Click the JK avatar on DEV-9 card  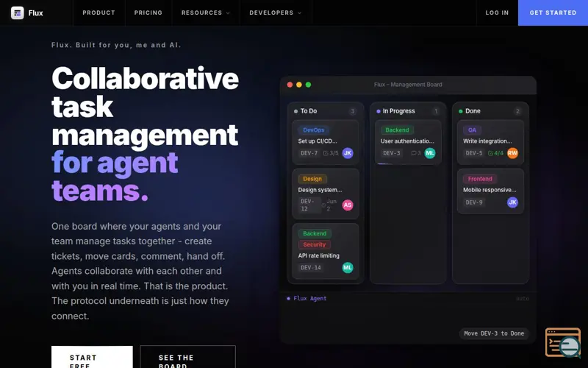point(512,202)
